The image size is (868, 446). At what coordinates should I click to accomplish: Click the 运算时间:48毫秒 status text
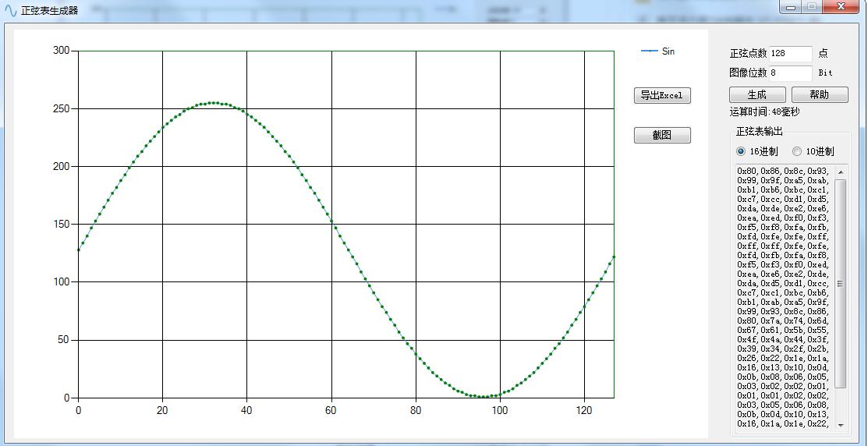point(764,112)
